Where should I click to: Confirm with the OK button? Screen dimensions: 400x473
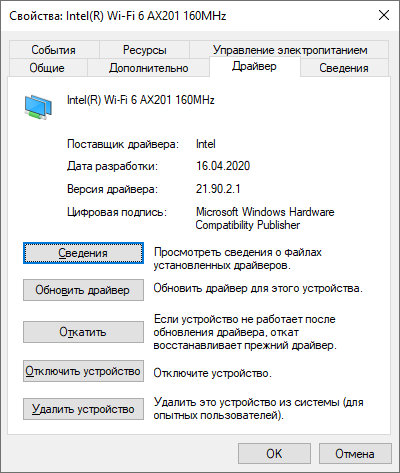[x=274, y=453]
